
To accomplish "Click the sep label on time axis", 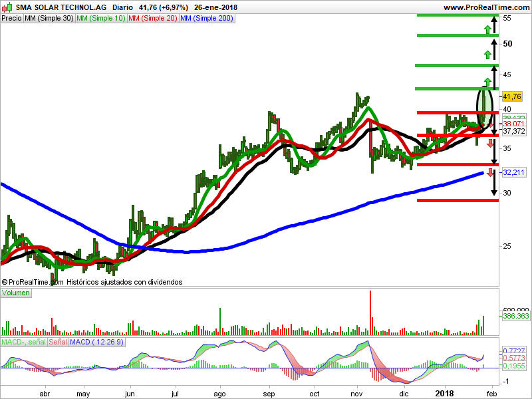I will 269,394.
